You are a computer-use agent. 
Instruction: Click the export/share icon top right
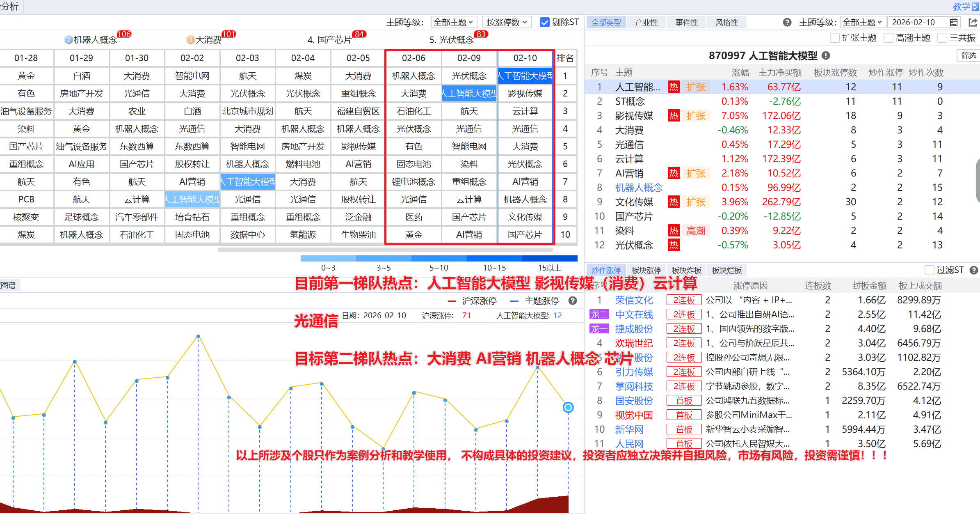click(x=973, y=22)
